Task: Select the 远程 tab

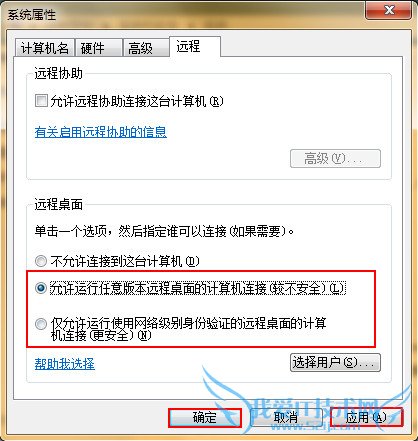Action: tap(195, 46)
